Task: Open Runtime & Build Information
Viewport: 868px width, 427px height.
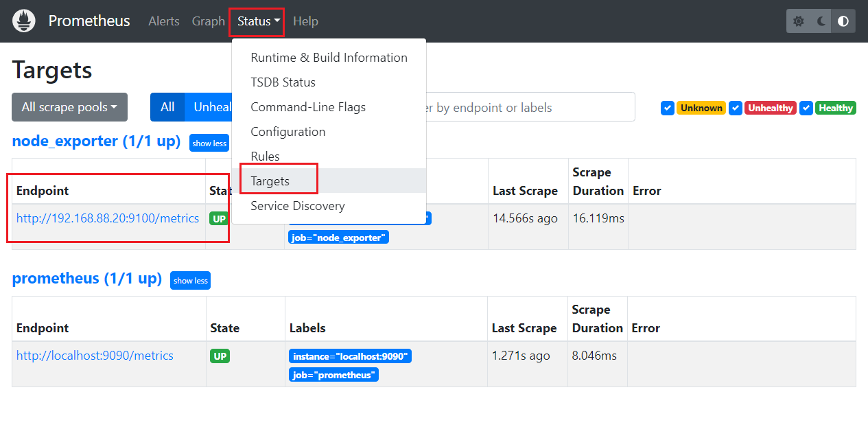Action: [329, 58]
